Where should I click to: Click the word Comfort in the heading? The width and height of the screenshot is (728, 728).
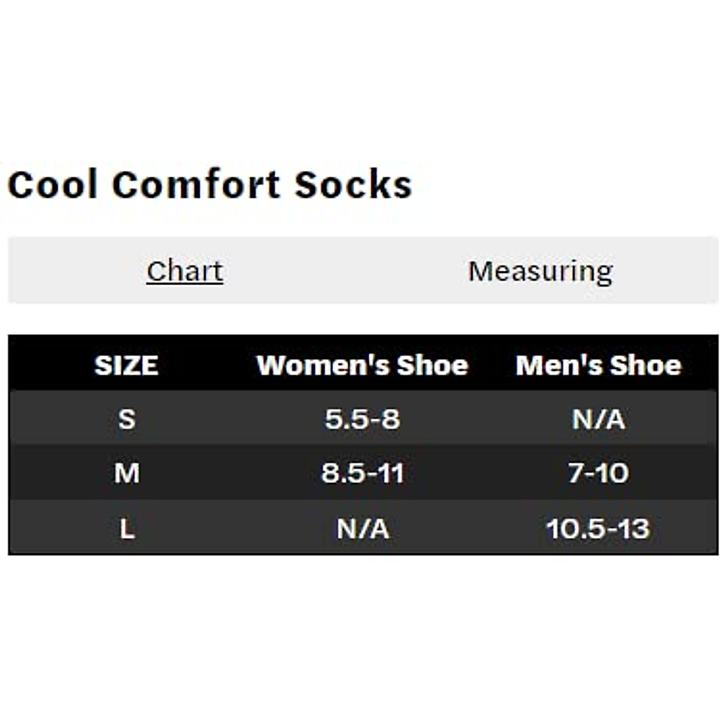click(196, 184)
